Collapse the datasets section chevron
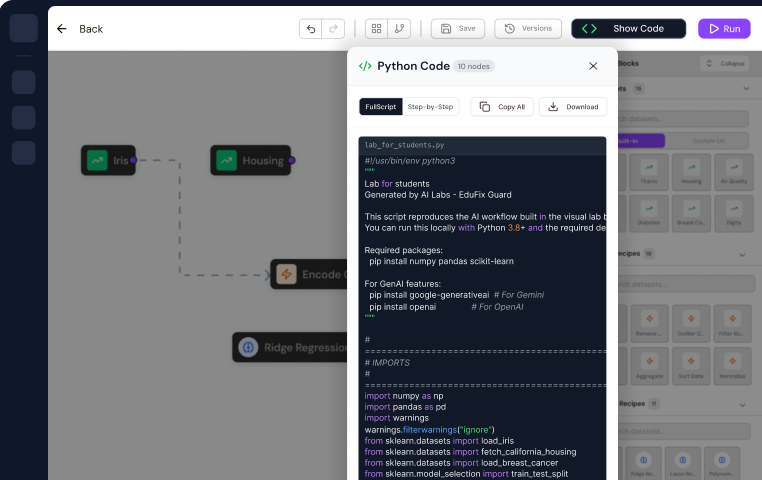762x480 pixels. (746, 88)
